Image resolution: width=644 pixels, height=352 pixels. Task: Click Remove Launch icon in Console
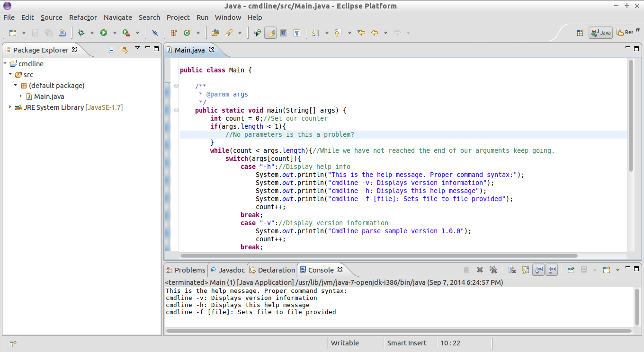480,270
